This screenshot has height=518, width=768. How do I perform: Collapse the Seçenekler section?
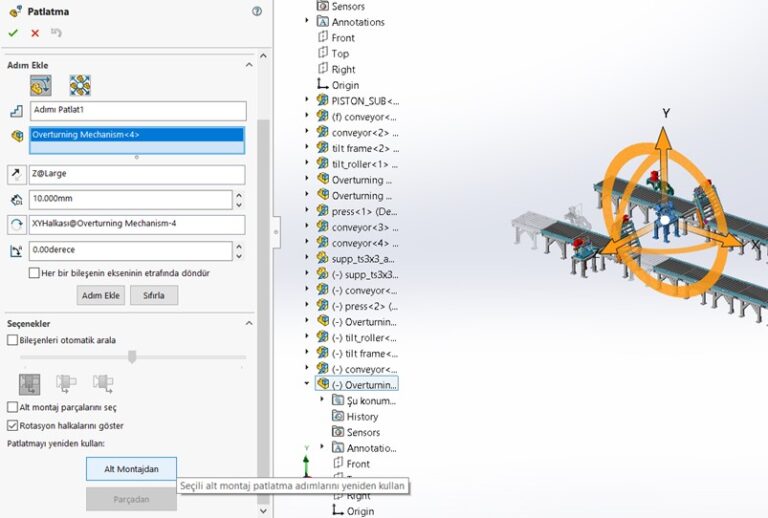click(249, 323)
